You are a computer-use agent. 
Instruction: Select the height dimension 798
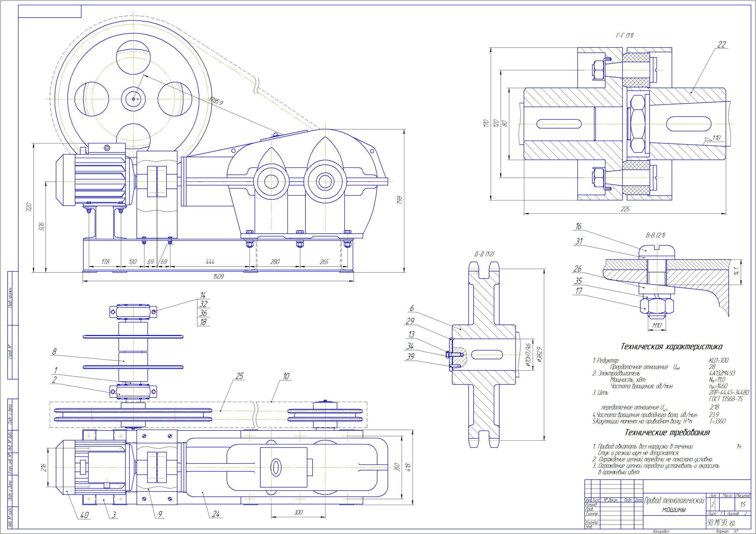tap(400, 200)
